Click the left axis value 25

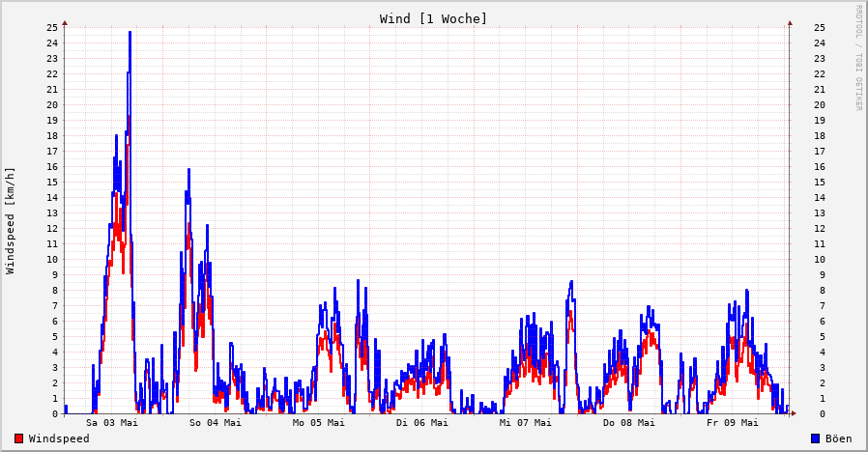pyautogui.click(x=52, y=28)
